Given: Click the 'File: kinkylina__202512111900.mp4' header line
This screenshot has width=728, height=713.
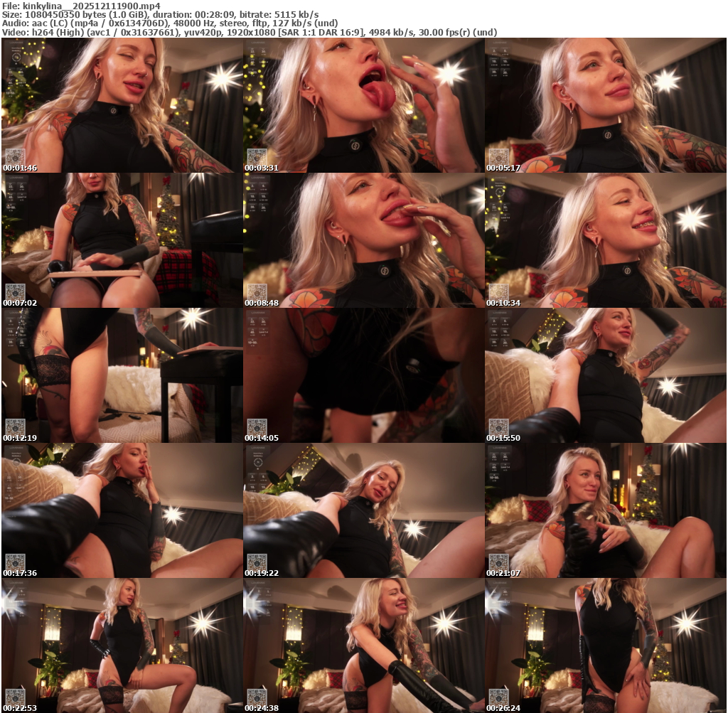Looking at the screenshot, I should point(81,6).
